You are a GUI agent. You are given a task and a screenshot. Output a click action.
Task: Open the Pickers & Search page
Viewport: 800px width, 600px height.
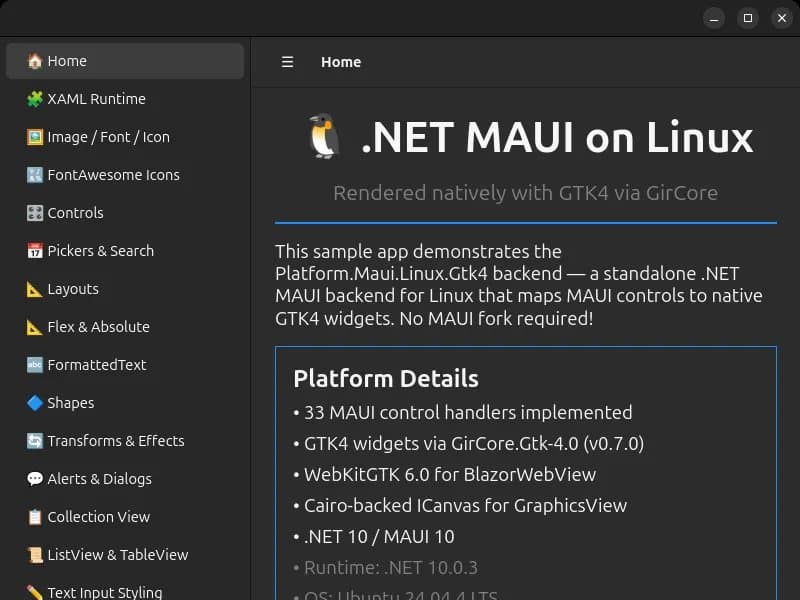click(100, 251)
